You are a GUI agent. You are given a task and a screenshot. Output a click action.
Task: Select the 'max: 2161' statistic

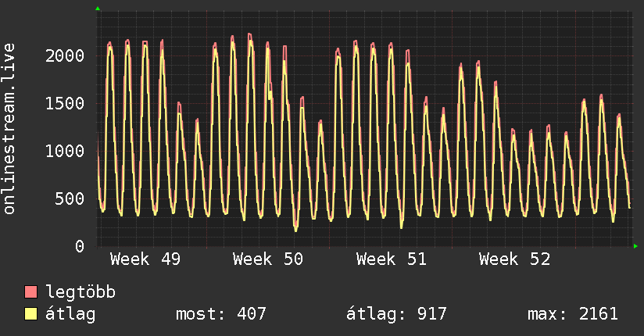coord(573,314)
